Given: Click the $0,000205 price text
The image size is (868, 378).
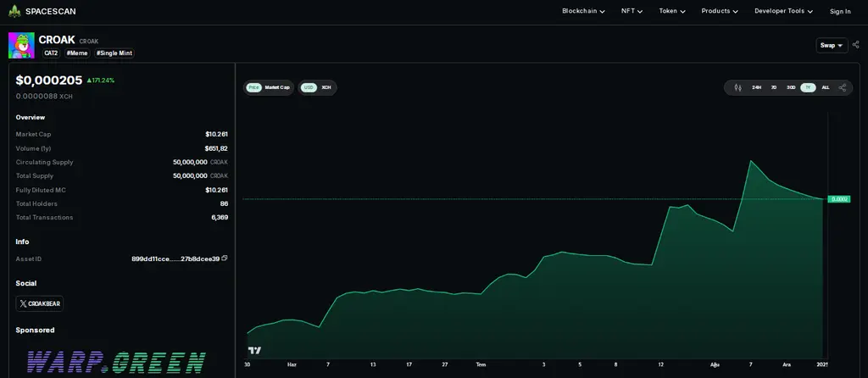Looking at the screenshot, I should [48, 81].
